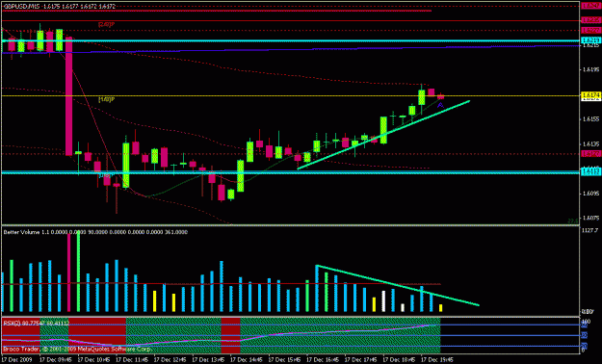Image resolution: width=602 pixels, height=364 pixels.
Task: Click the 1.6135 price scale value
Action: [590, 144]
